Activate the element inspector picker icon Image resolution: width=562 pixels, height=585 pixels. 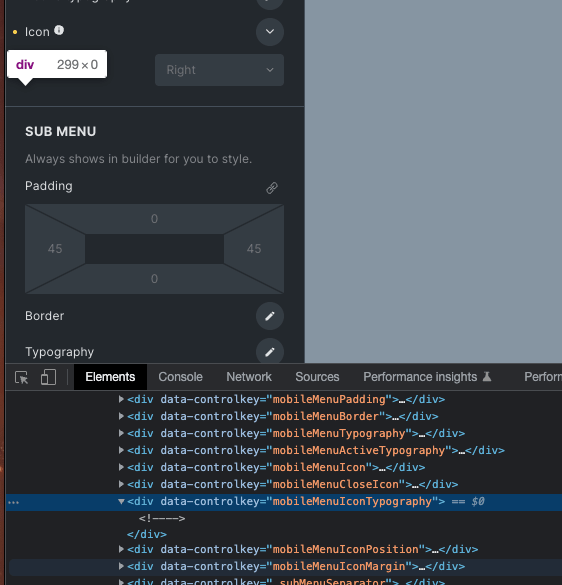point(22,377)
